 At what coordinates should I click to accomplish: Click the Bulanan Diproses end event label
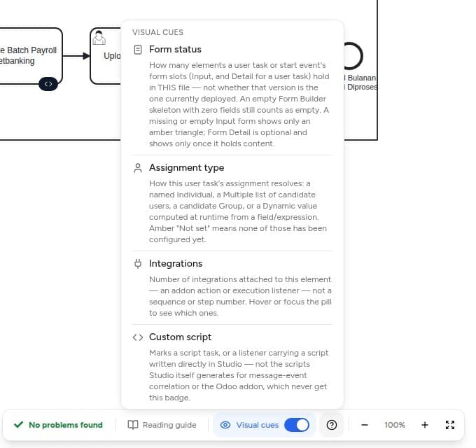pyautogui.click(x=361, y=83)
